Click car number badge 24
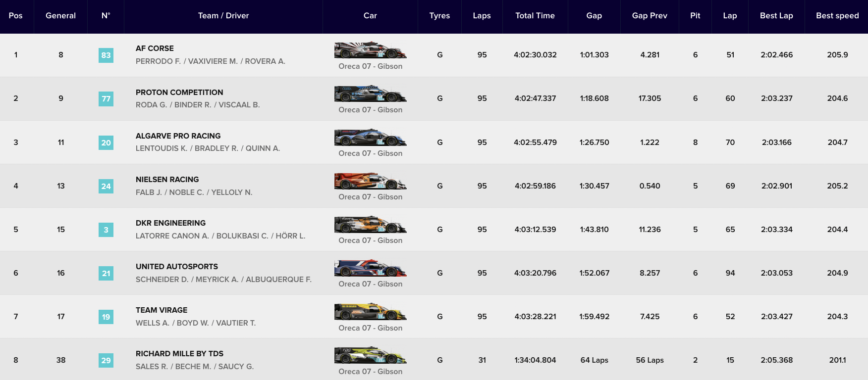This screenshot has height=380, width=868. (106, 186)
